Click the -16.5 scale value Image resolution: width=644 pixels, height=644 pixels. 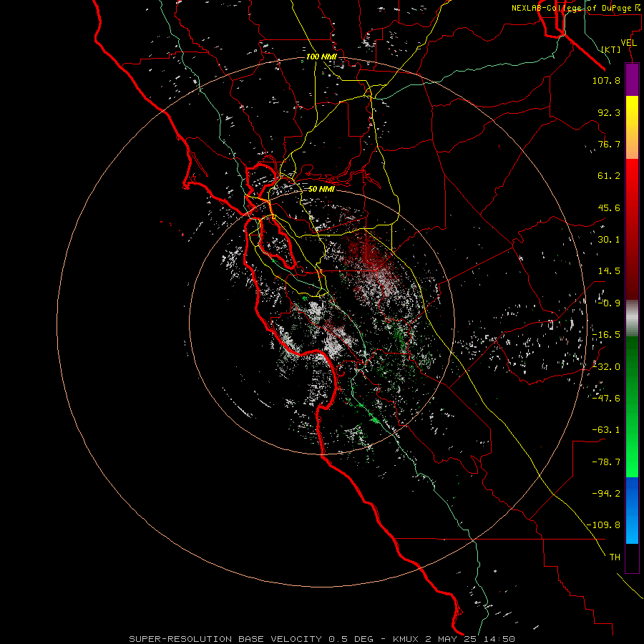(606, 335)
